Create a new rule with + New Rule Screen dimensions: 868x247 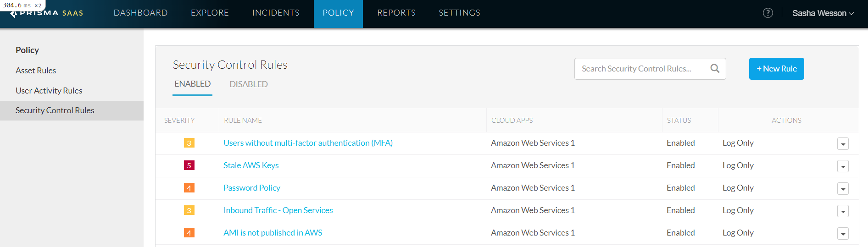tap(776, 69)
